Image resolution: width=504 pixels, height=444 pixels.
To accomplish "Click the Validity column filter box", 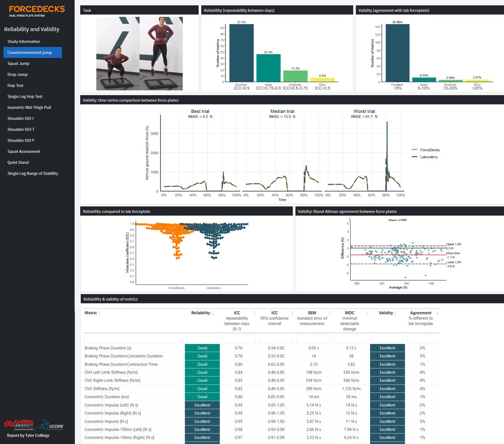I will 387,338.
